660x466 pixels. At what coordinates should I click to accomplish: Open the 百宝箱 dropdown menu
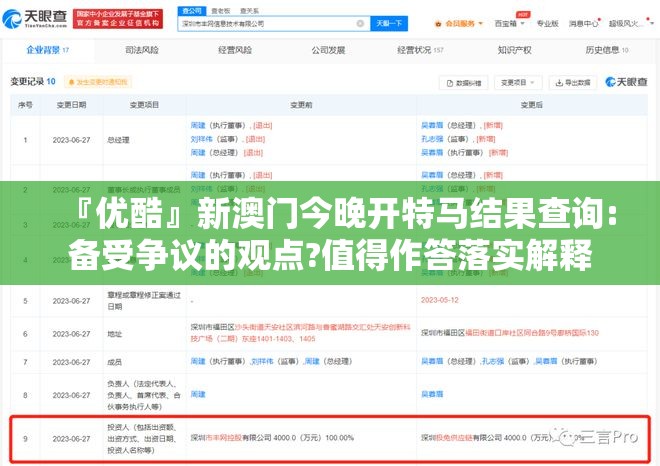click(x=509, y=24)
